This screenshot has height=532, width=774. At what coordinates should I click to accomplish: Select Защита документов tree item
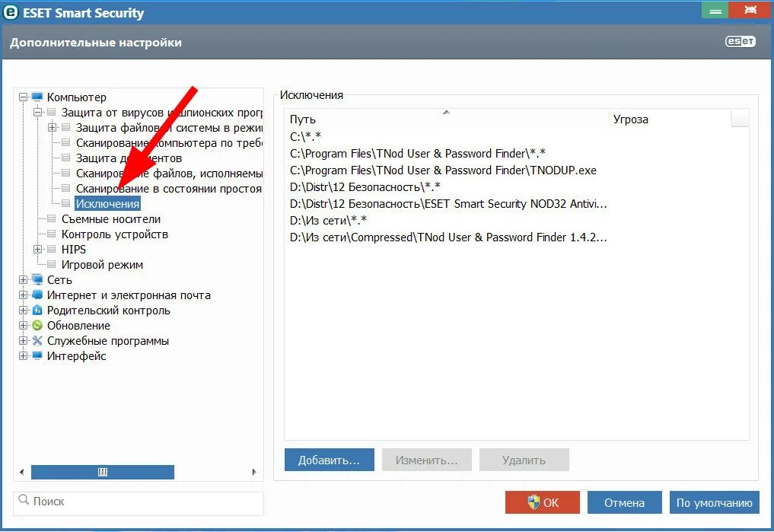tap(129, 158)
